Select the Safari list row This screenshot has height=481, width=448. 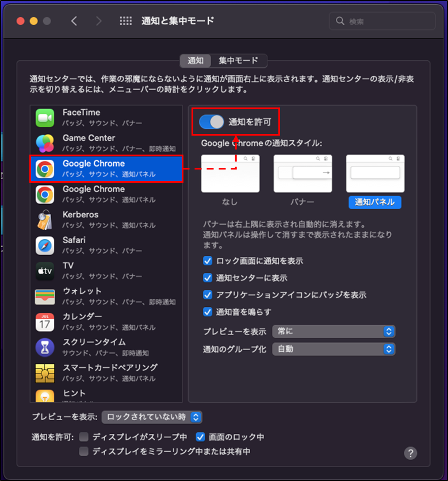(106, 245)
